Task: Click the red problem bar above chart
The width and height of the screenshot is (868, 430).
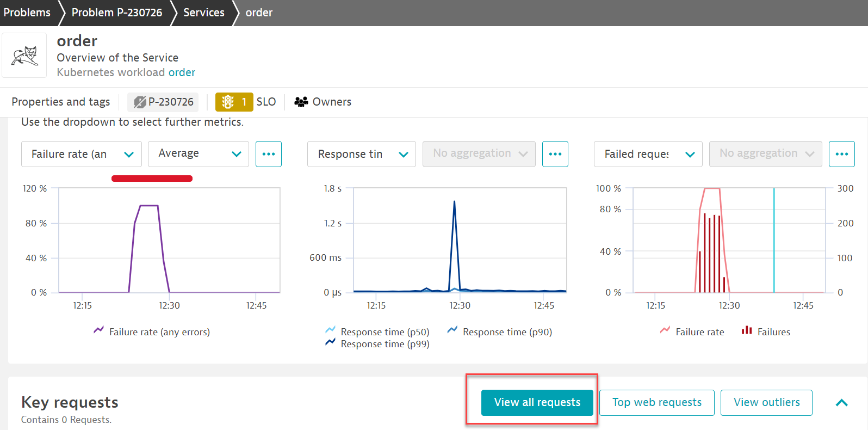Action: (x=152, y=179)
